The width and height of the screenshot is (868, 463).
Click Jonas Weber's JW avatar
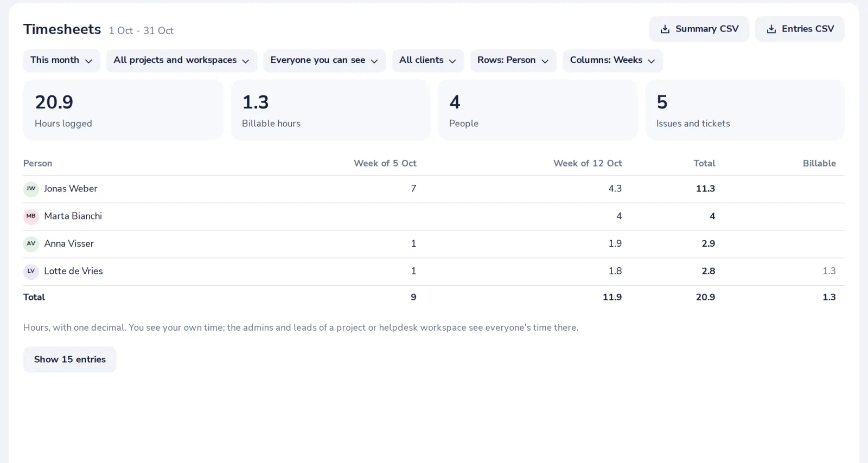coord(31,189)
